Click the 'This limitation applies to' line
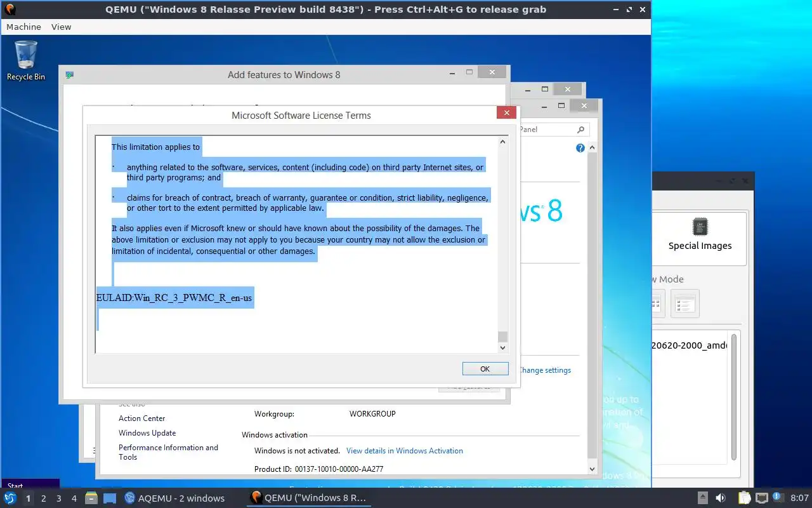This screenshot has height=508, width=812. 156,147
